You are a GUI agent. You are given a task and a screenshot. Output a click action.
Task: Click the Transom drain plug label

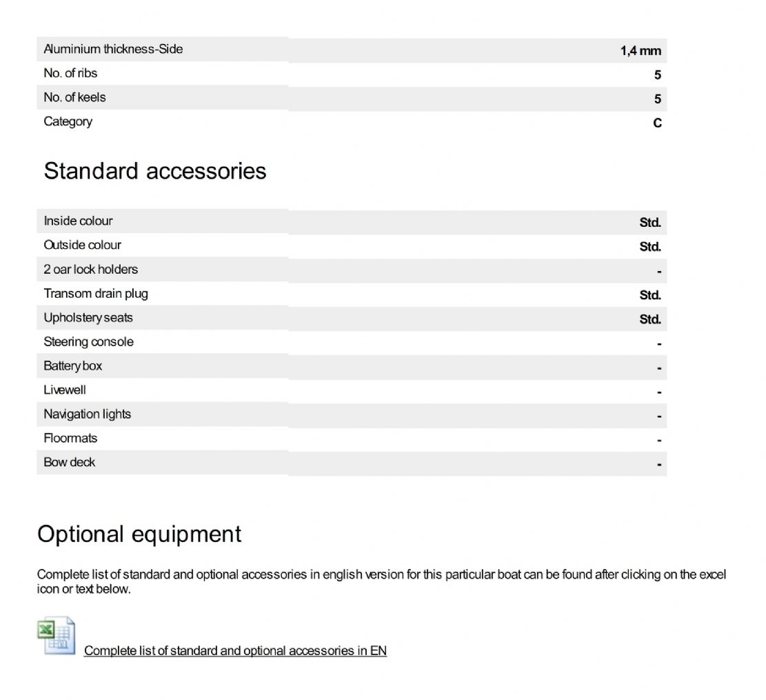pyautogui.click(x=96, y=293)
